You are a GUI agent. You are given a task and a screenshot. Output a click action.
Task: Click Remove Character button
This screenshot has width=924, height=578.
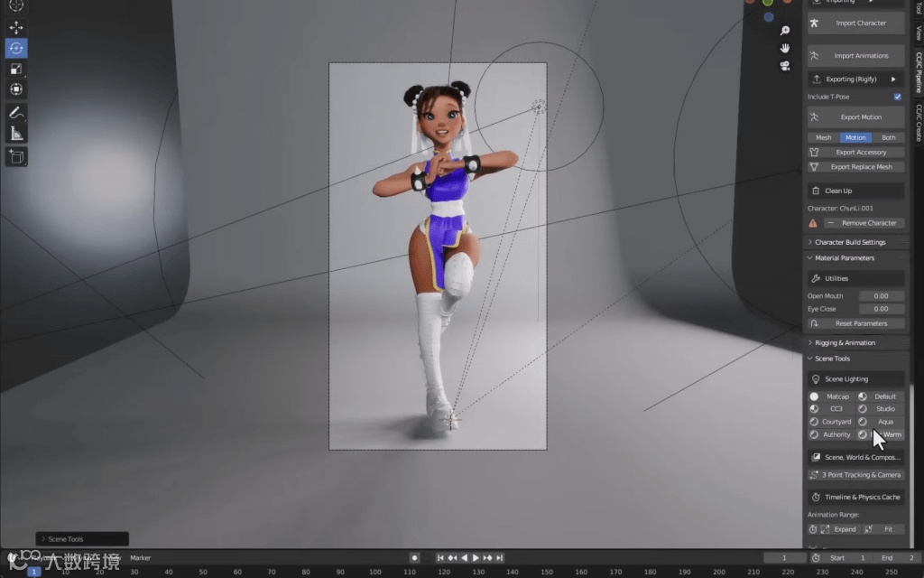(x=864, y=224)
